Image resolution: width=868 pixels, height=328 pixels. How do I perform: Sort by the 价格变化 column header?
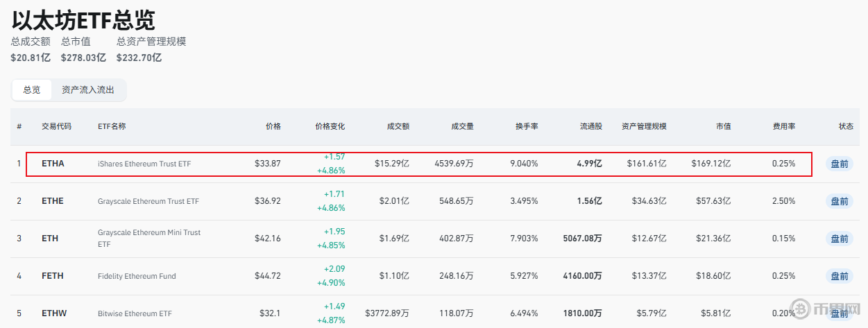[330, 126]
